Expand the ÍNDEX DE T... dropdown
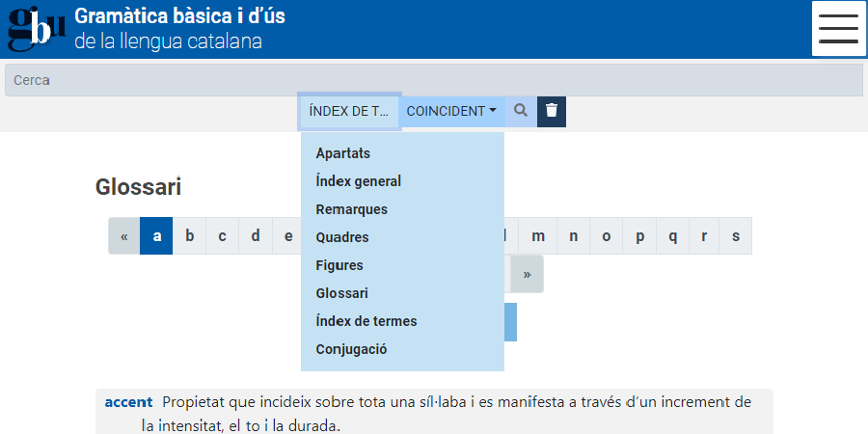The image size is (868, 434). click(x=349, y=111)
